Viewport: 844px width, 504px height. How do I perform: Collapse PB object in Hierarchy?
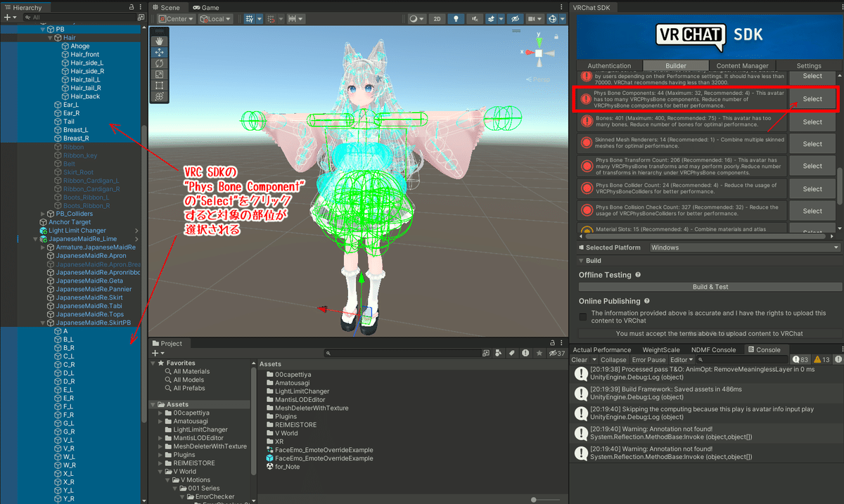click(x=42, y=30)
